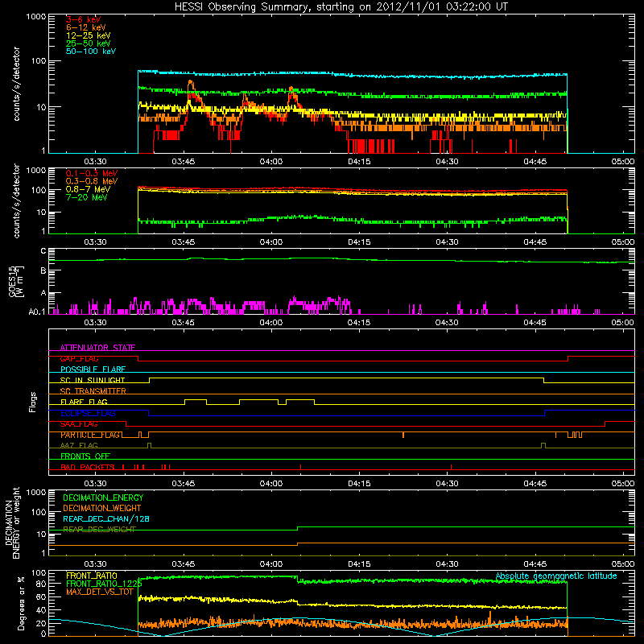Select the ATTENUATOR_STATE flag label

(x=97, y=348)
